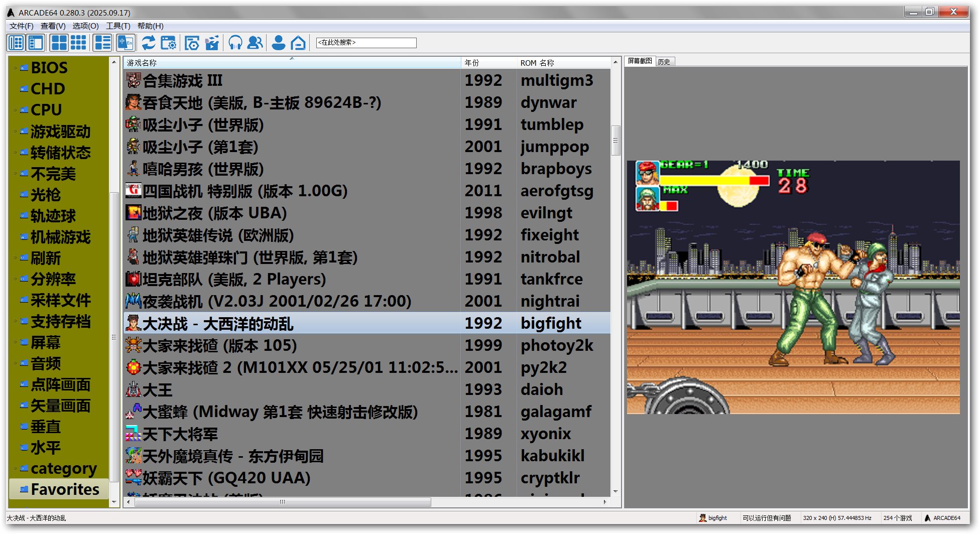This screenshot has width=980, height=534.
Task: Switch to large icons view
Action: pos(59,43)
